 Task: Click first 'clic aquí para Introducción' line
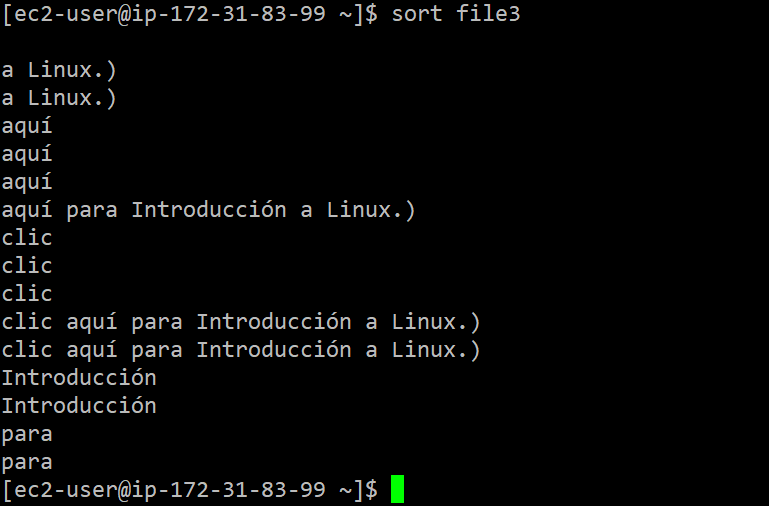point(241,322)
